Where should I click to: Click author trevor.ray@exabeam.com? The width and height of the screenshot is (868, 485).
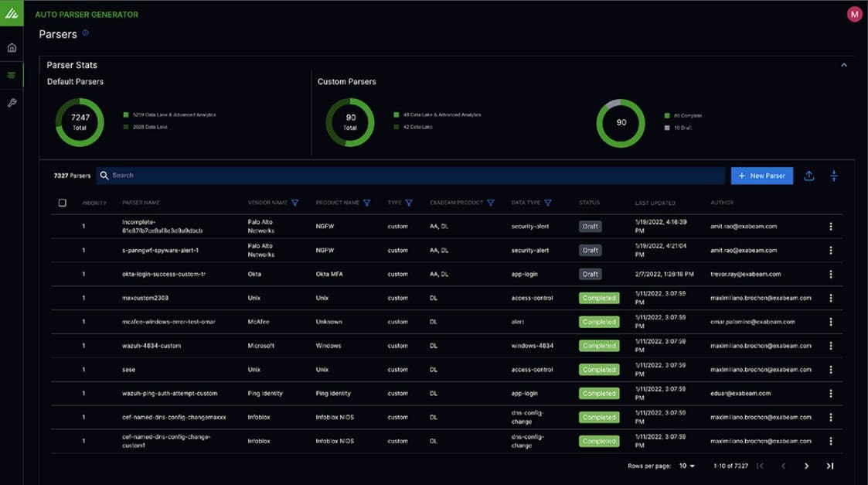click(745, 275)
